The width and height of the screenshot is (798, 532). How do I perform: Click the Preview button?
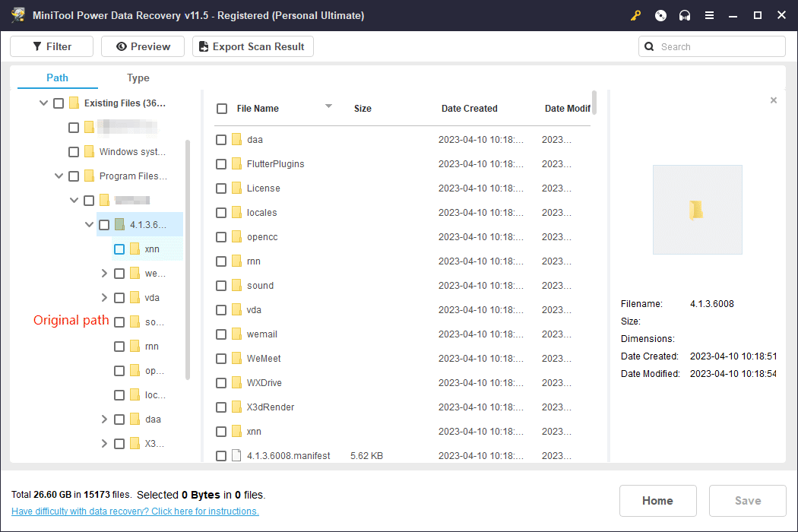point(143,46)
